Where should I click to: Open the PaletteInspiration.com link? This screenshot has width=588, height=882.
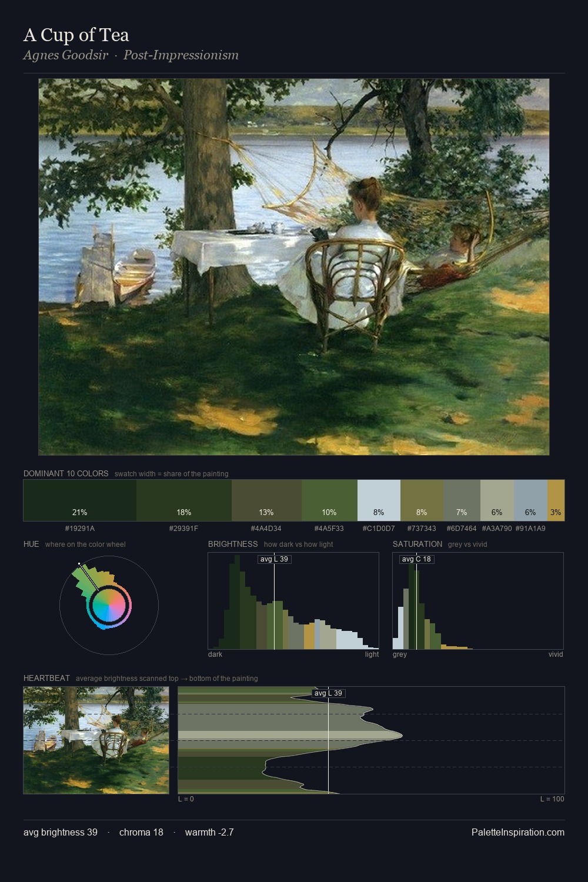pos(518,832)
